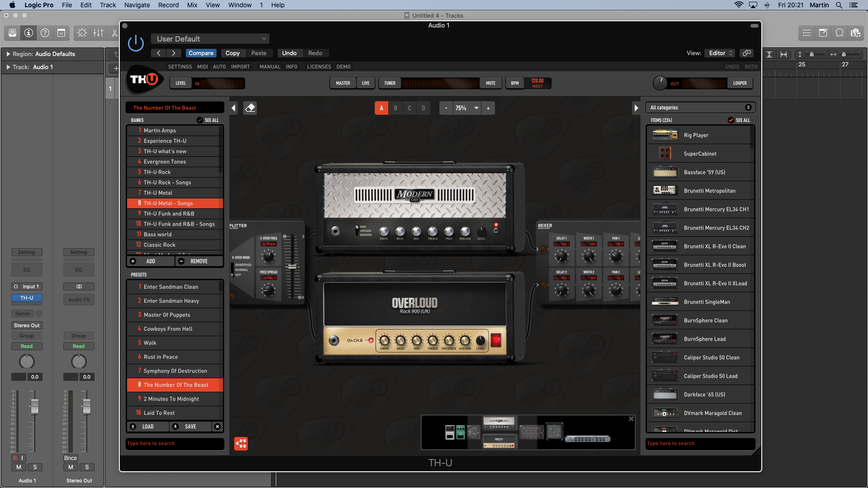Open the 75% zoom dropdown
Image resolution: width=868 pixels, height=488 pixels.
(467, 108)
